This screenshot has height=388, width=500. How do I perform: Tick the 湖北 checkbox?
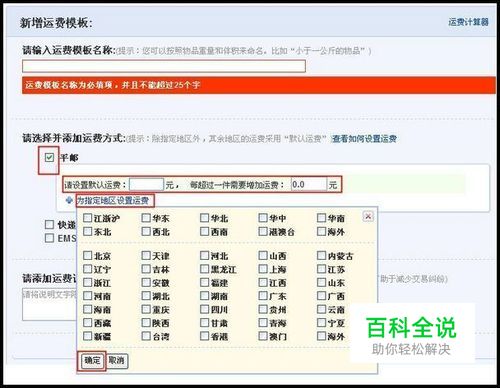tap(146, 296)
